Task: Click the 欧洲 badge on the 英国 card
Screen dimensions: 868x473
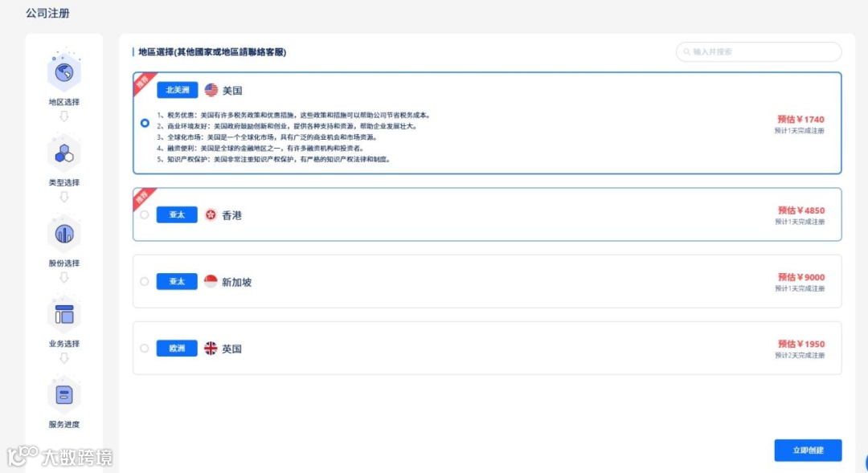Action: [x=177, y=348]
